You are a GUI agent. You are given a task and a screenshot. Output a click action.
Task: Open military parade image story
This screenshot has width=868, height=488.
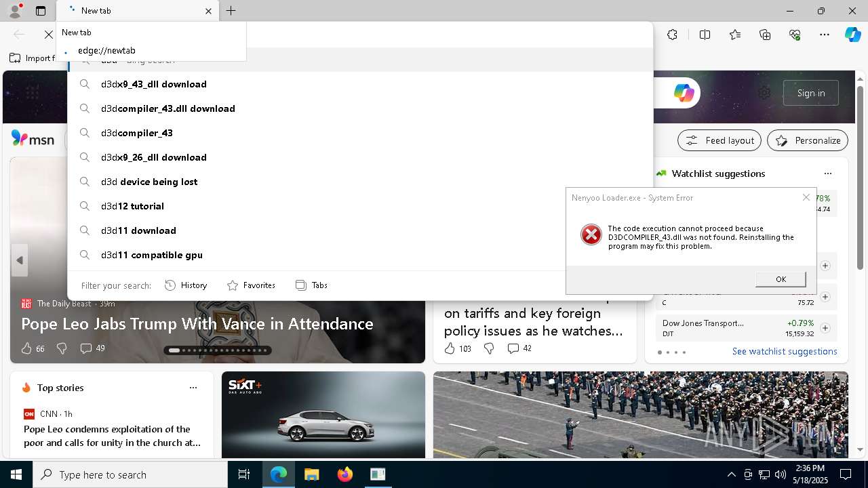click(x=641, y=415)
